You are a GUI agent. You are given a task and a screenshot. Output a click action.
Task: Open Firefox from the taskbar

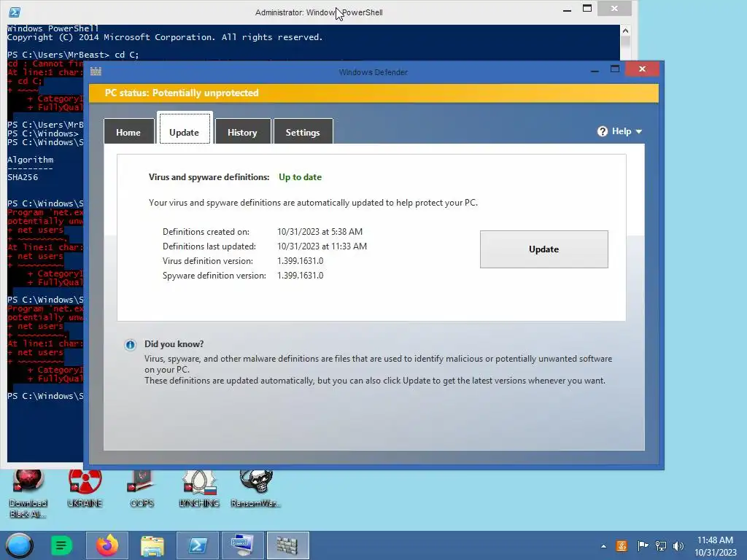[107, 545]
